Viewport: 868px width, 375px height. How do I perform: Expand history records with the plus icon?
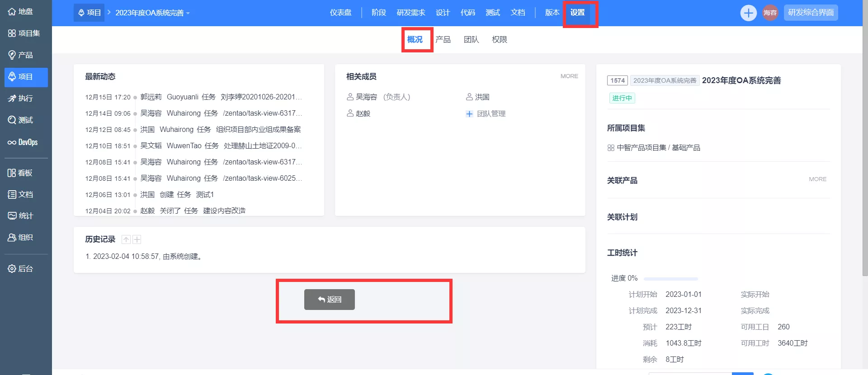tap(137, 239)
